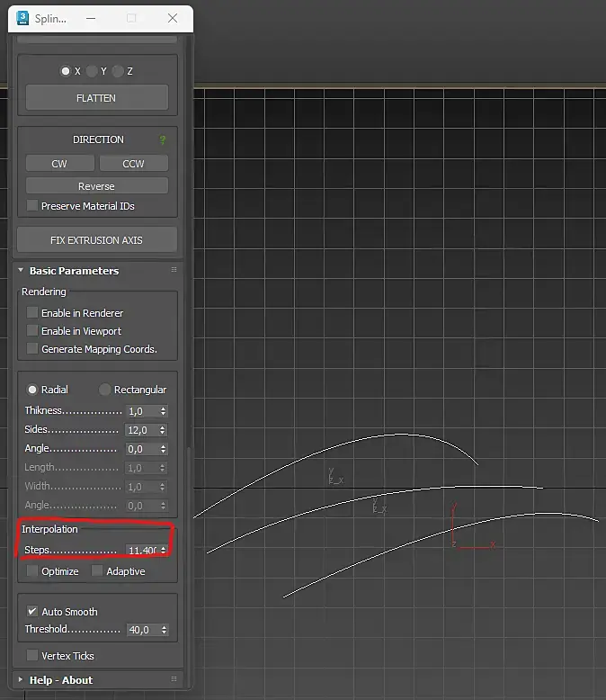Click the Basic Parameters rollout grip icon

click(174, 270)
